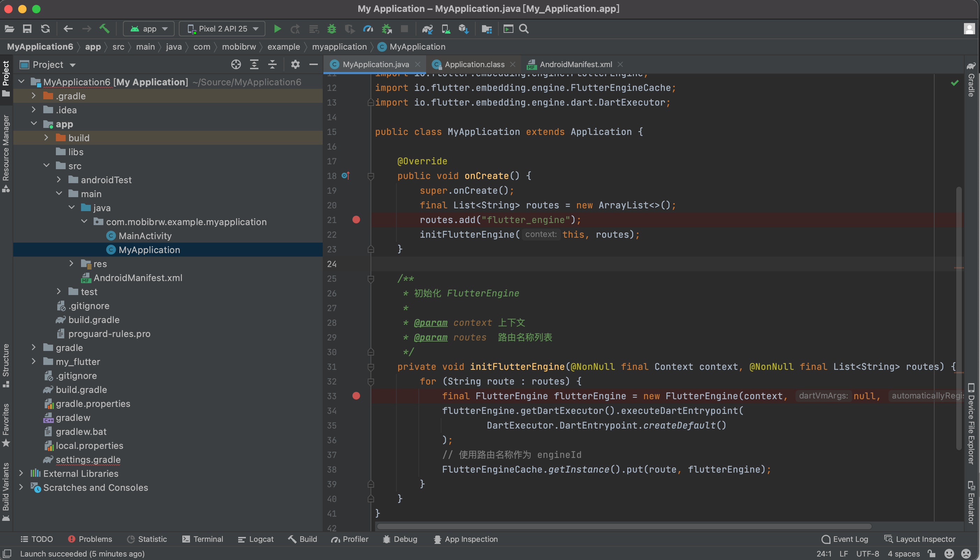
Task: Click the 24:1 cursor position indicator
Action: [824, 553]
